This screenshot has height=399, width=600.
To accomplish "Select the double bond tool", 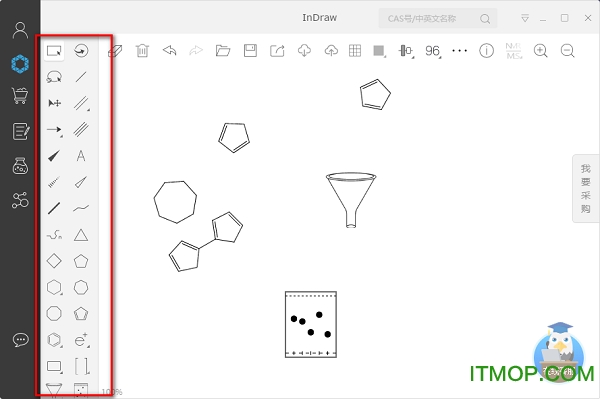I will coord(82,103).
